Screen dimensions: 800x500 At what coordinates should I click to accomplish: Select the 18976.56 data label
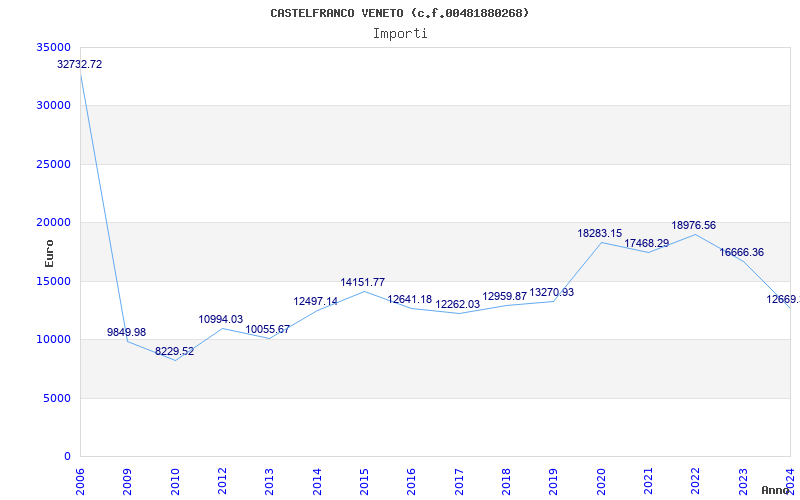click(x=693, y=225)
